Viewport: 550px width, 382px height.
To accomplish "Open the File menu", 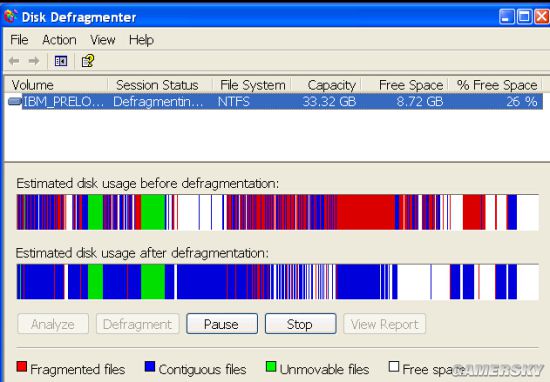I will [x=19, y=40].
